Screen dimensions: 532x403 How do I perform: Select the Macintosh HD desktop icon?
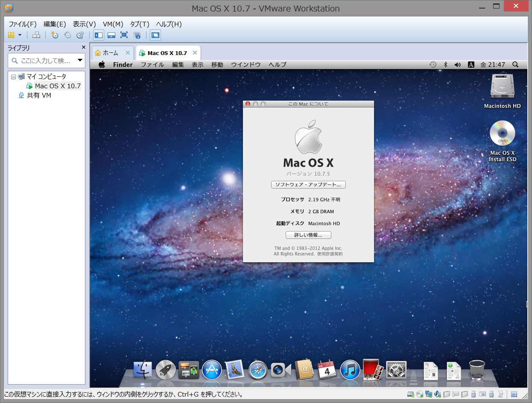tap(503, 90)
